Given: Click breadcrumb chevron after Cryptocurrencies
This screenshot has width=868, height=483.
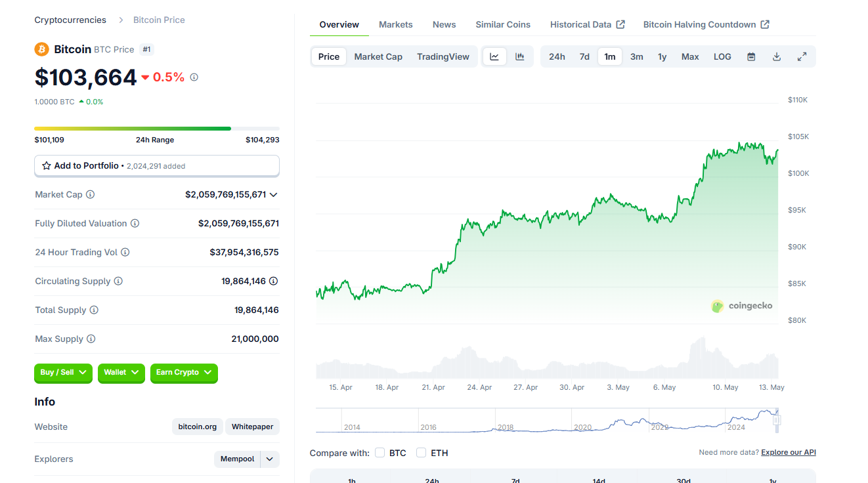Looking at the screenshot, I should pyautogui.click(x=121, y=20).
